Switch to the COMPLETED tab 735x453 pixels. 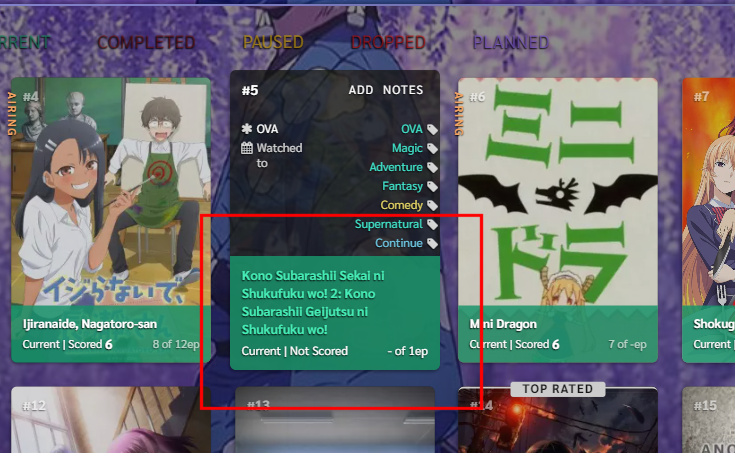click(x=146, y=43)
